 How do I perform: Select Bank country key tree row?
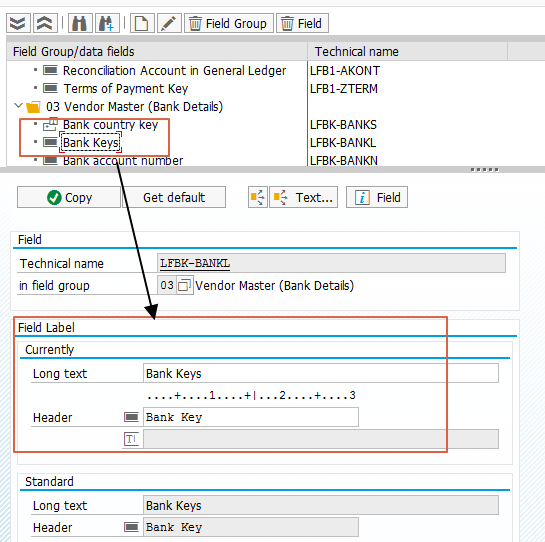pos(110,124)
